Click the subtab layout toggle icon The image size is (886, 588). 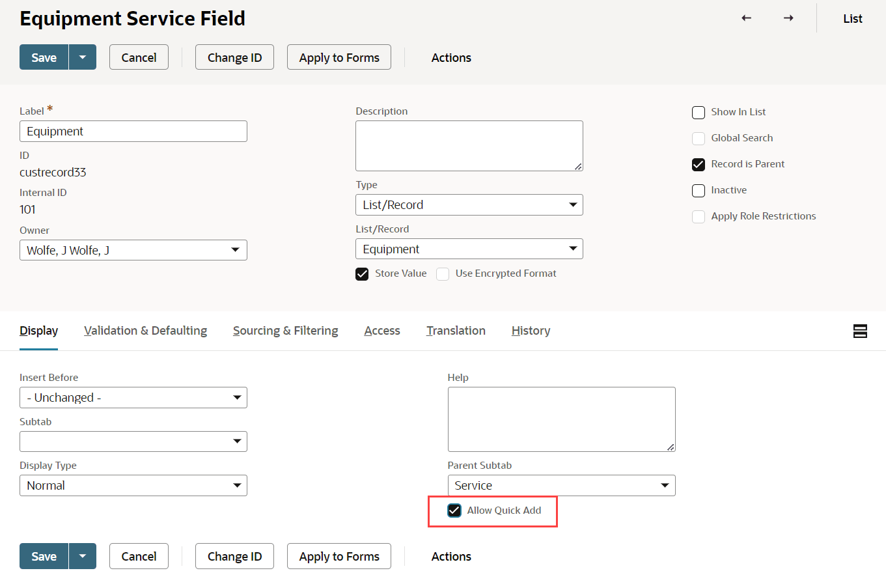859,331
